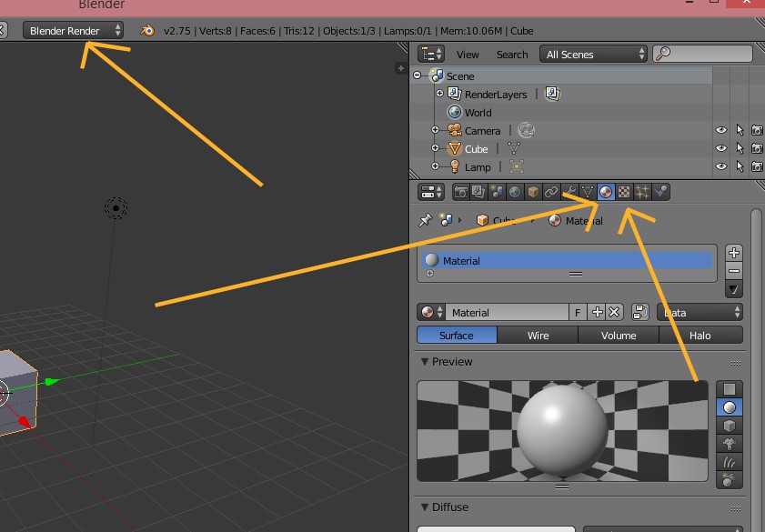The image size is (765, 532).
Task: Set preview type to hair strands
Action: point(730,462)
